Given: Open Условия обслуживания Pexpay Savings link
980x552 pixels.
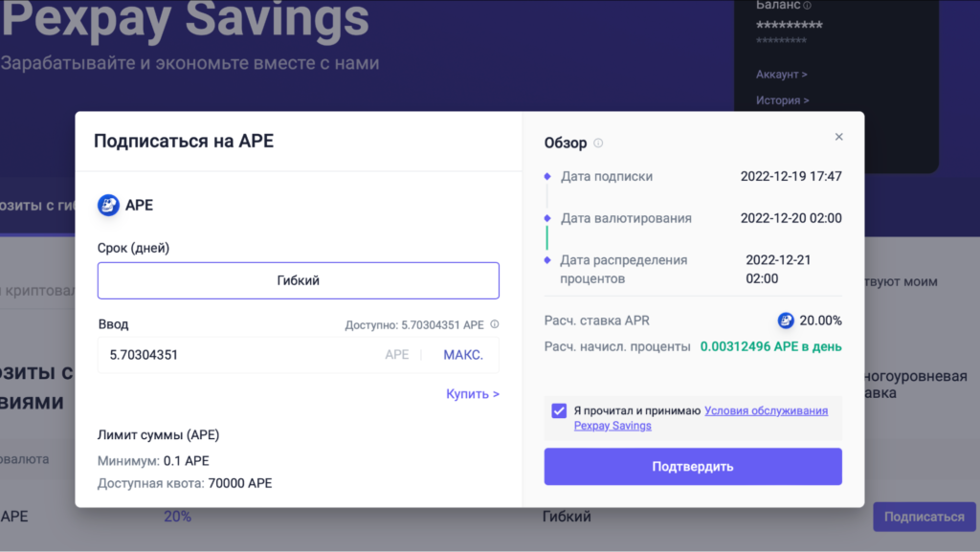Looking at the screenshot, I should coord(701,418).
